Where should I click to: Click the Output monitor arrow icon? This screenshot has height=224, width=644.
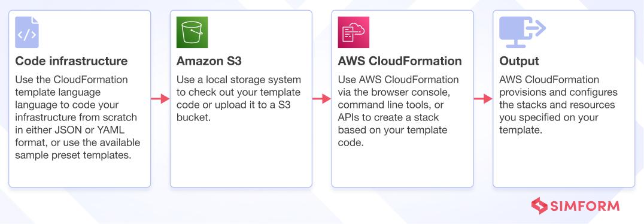tap(523, 32)
